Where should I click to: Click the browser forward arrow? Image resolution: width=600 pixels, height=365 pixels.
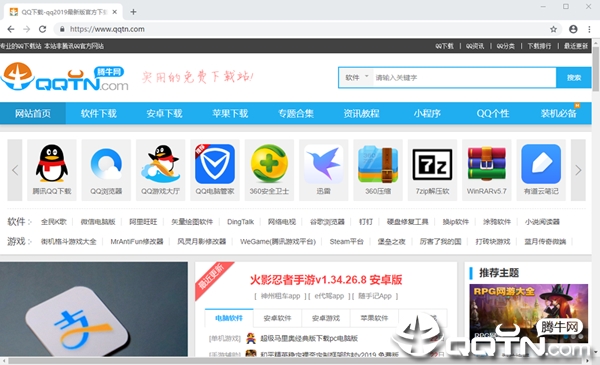(26, 29)
